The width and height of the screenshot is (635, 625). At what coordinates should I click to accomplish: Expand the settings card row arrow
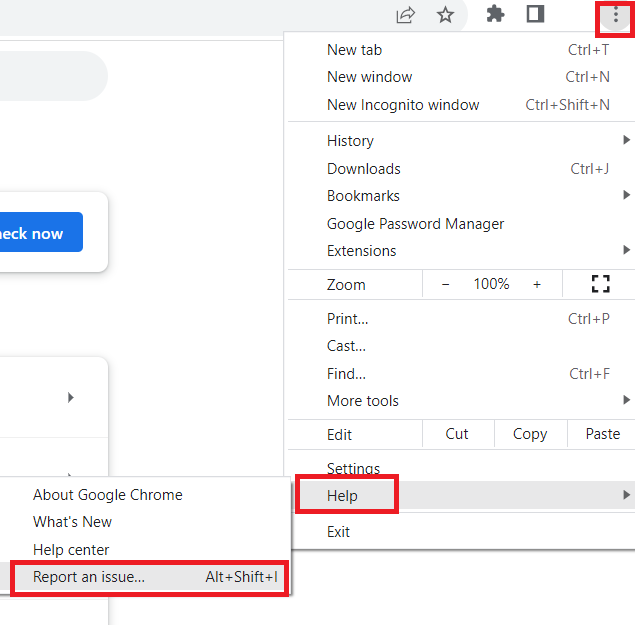(71, 397)
